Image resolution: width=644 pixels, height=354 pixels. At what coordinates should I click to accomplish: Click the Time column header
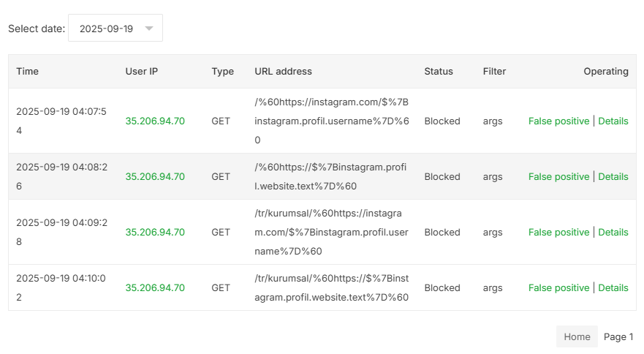point(28,71)
